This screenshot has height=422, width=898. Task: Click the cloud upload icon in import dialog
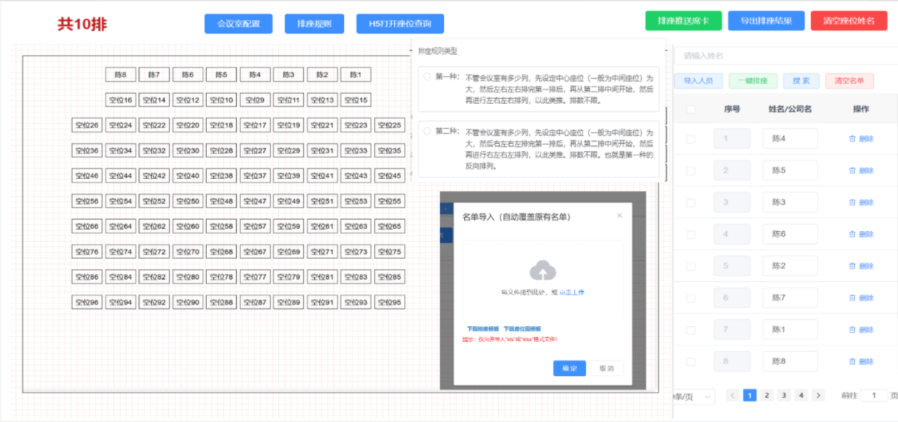click(541, 269)
